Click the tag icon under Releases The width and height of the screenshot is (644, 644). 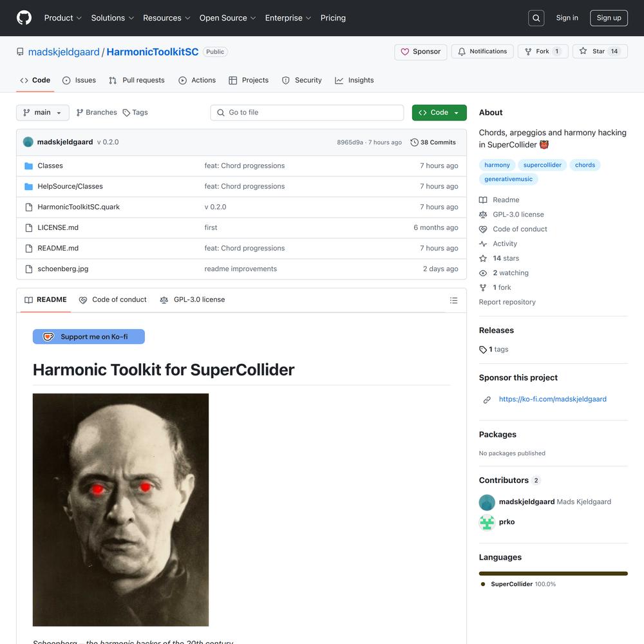482,350
